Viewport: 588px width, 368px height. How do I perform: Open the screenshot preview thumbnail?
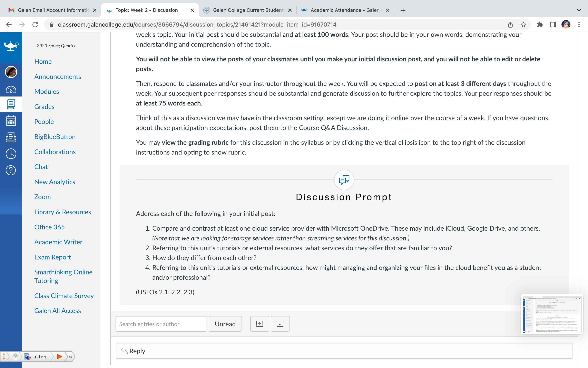coord(552,314)
